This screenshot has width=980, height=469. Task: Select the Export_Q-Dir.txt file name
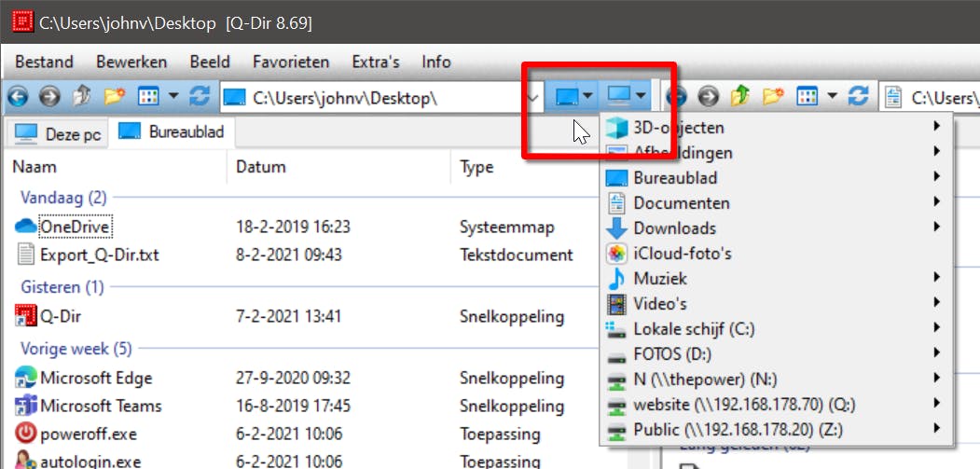(100, 255)
